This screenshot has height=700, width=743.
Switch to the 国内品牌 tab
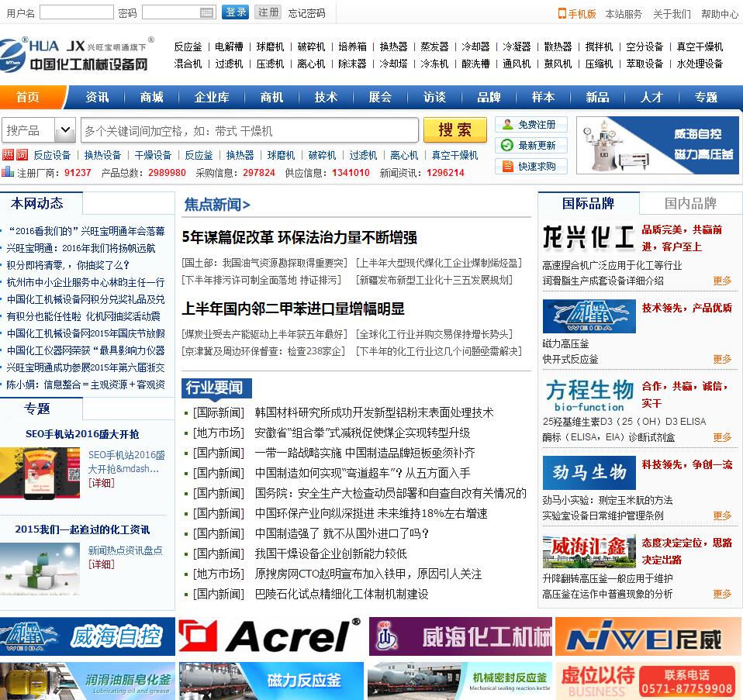point(690,204)
